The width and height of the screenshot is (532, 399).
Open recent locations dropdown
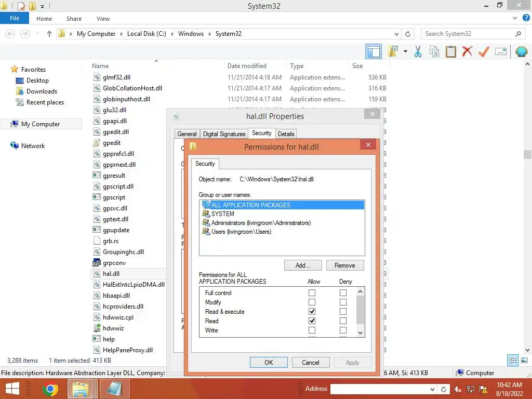pyautogui.click(x=37, y=34)
